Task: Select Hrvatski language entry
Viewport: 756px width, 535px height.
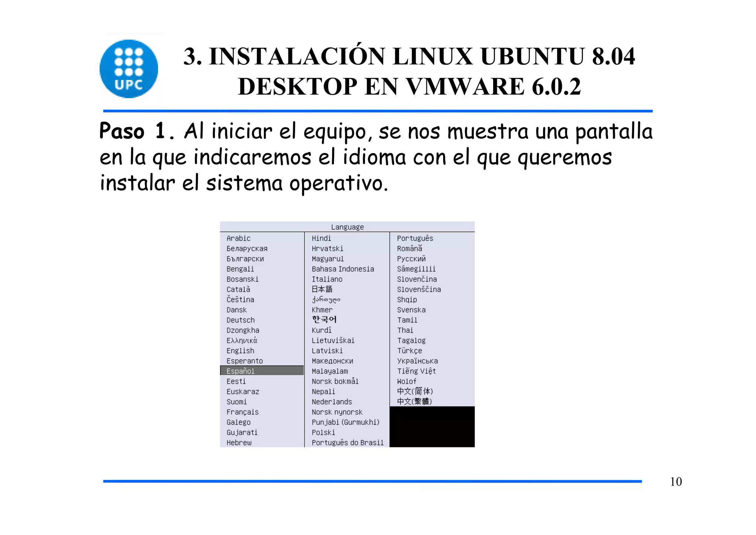Action: click(327, 248)
